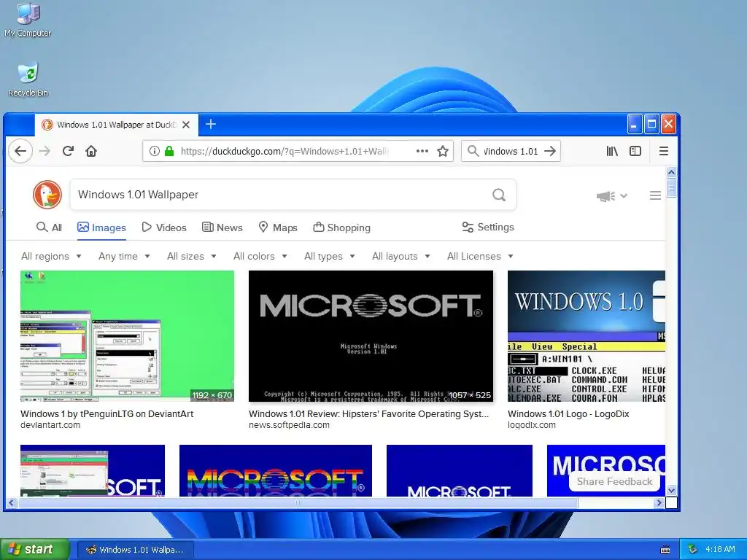Expand the All colors filter
The width and height of the screenshot is (747, 560).
(260, 256)
